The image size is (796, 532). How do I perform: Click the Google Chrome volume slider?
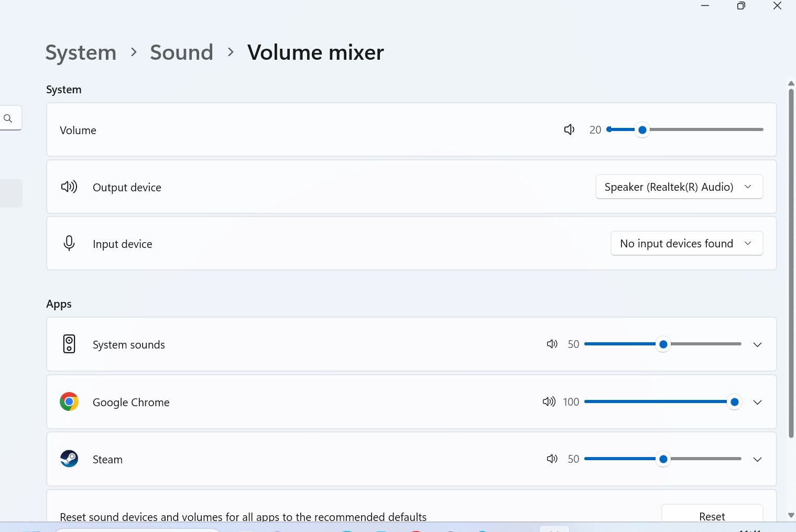point(663,401)
